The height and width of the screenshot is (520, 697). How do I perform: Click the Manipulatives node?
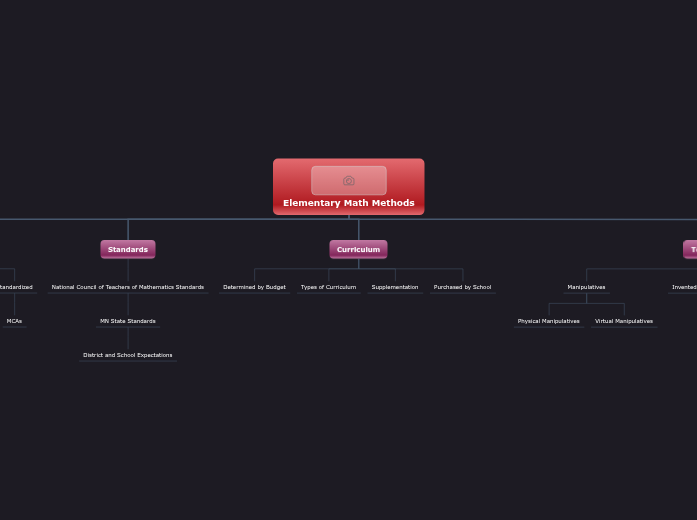pos(586,287)
